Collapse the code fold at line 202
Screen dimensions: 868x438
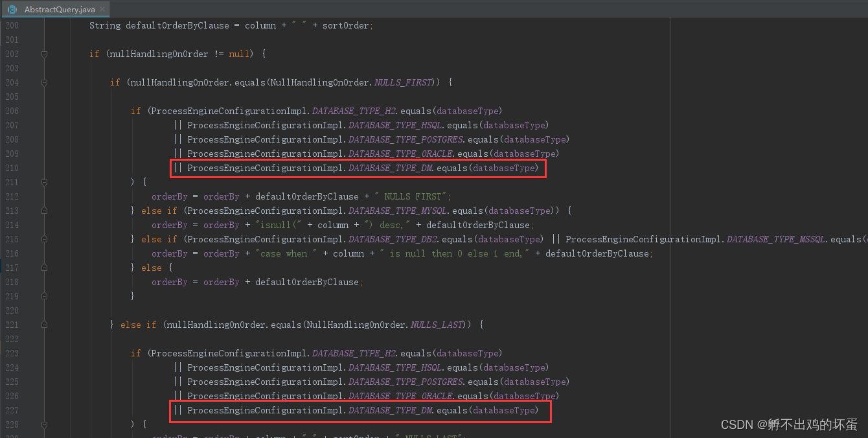tap(44, 54)
